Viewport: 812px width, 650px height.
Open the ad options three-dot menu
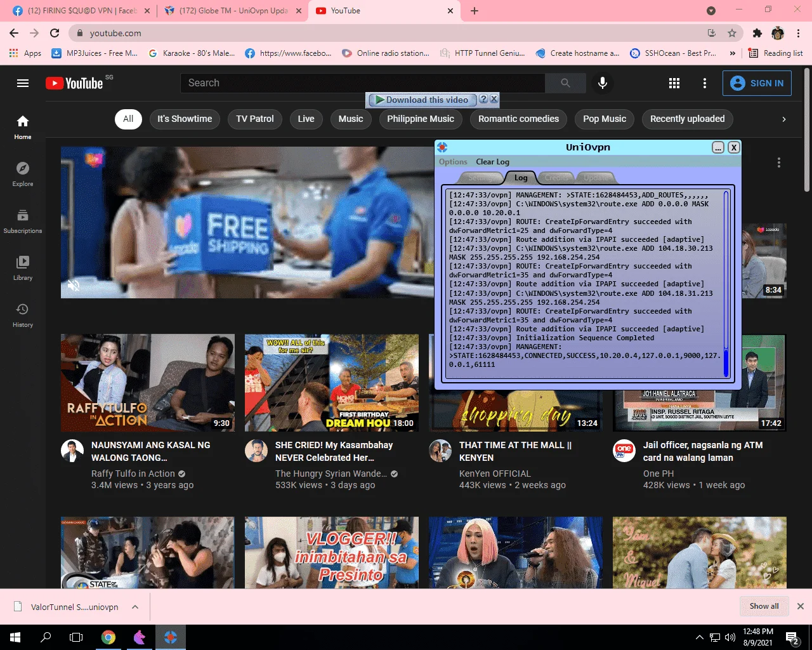(778, 162)
